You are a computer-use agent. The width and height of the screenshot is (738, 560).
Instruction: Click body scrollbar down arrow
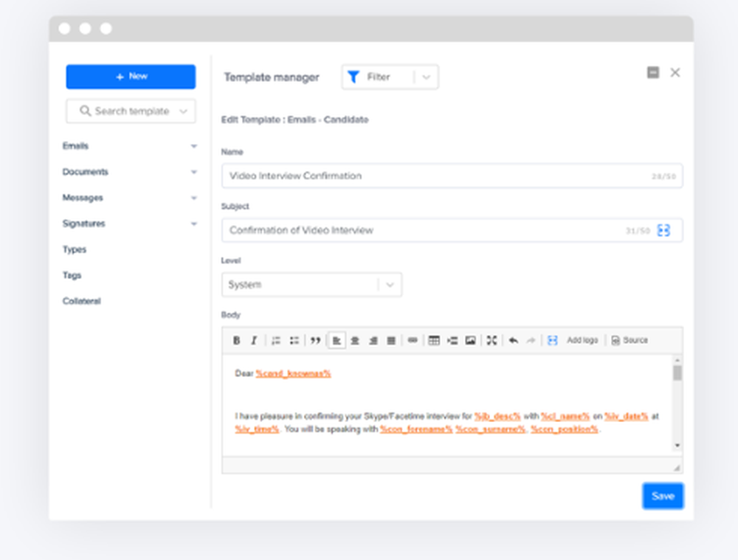click(677, 445)
